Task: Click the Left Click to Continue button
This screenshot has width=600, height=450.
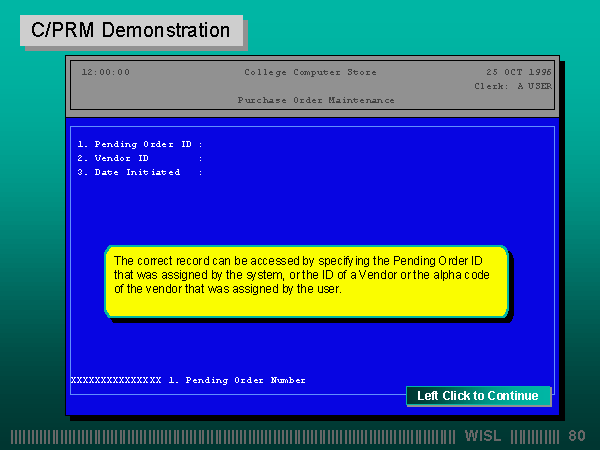Action: (x=478, y=396)
